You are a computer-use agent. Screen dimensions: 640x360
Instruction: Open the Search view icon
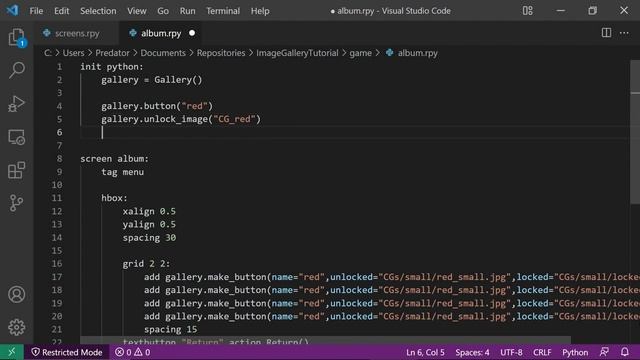[16, 70]
